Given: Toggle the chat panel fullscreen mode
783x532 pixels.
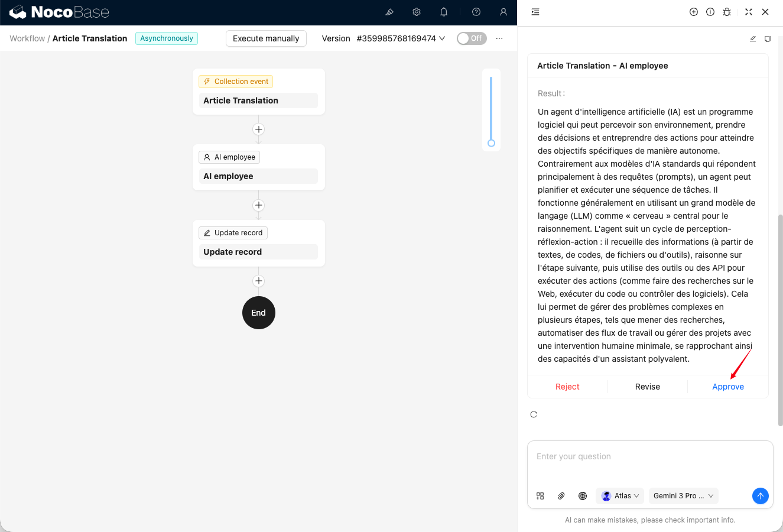Looking at the screenshot, I should click(749, 12).
